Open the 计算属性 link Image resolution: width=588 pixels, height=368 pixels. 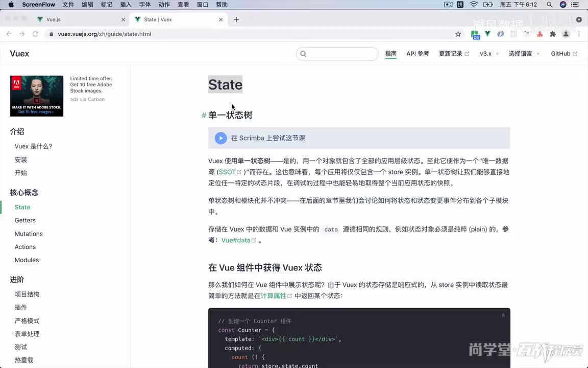point(276,296)
